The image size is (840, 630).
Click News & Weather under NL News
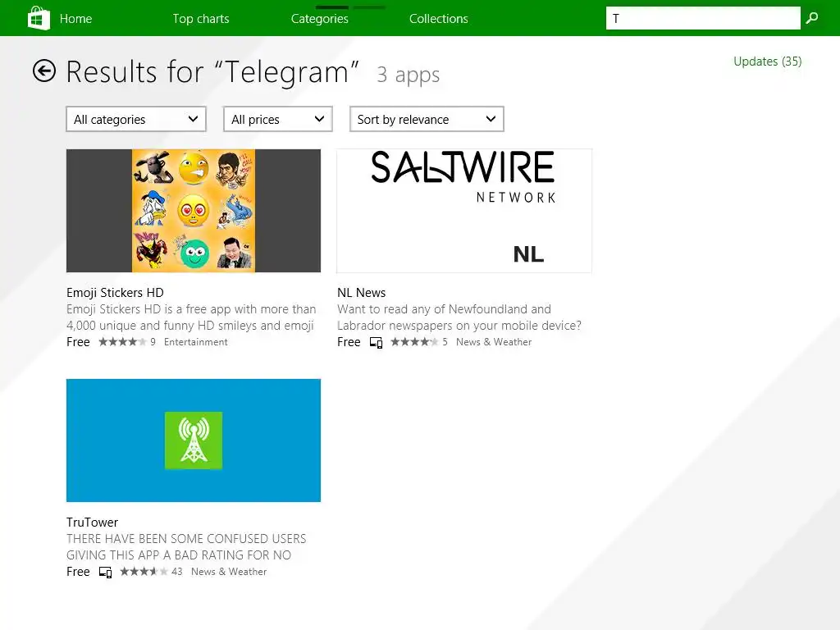coord(493,342)
